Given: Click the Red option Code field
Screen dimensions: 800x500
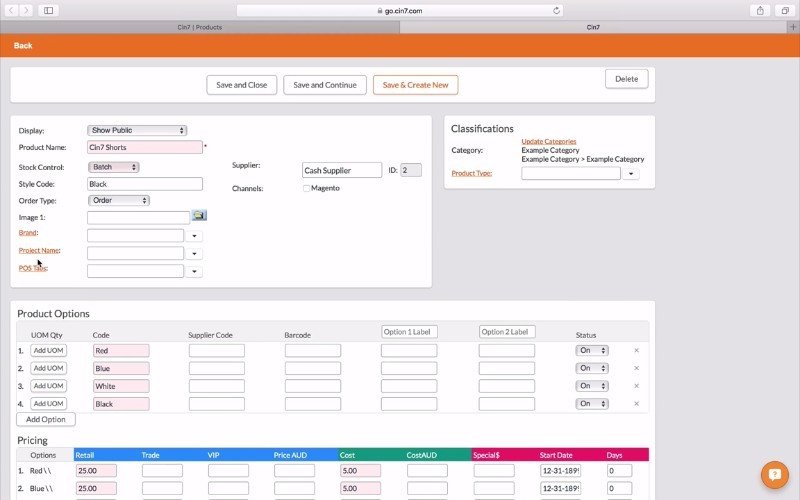Looking at the screenshot, I should click(x=121, y=351).
